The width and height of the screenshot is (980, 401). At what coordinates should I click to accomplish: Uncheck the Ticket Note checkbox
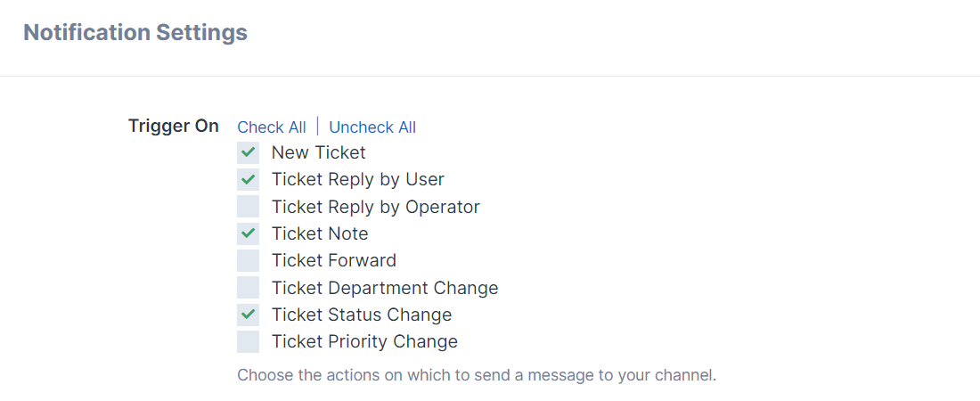click(x=248, y=233)
